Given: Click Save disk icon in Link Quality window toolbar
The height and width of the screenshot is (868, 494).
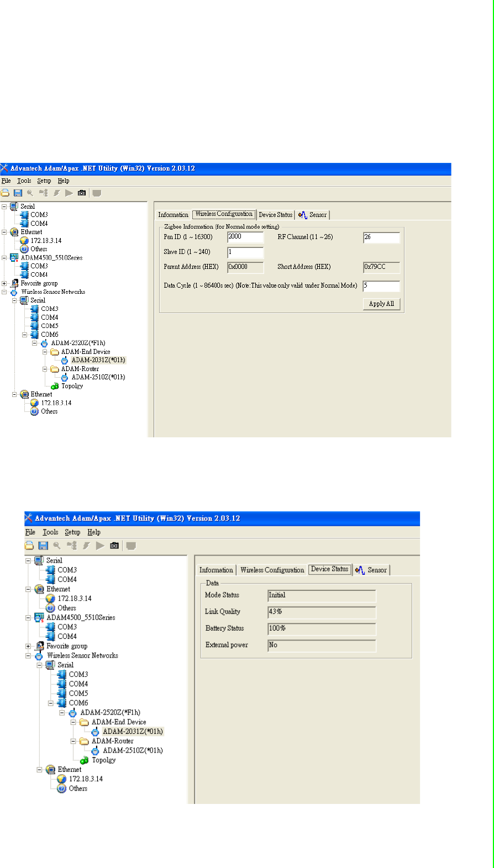Looking at the screenshot, I should click(43, 546).
